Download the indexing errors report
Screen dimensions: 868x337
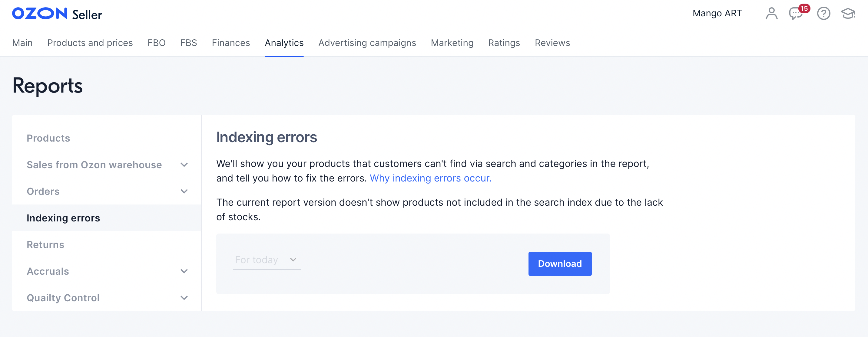(x=560, y=263)
